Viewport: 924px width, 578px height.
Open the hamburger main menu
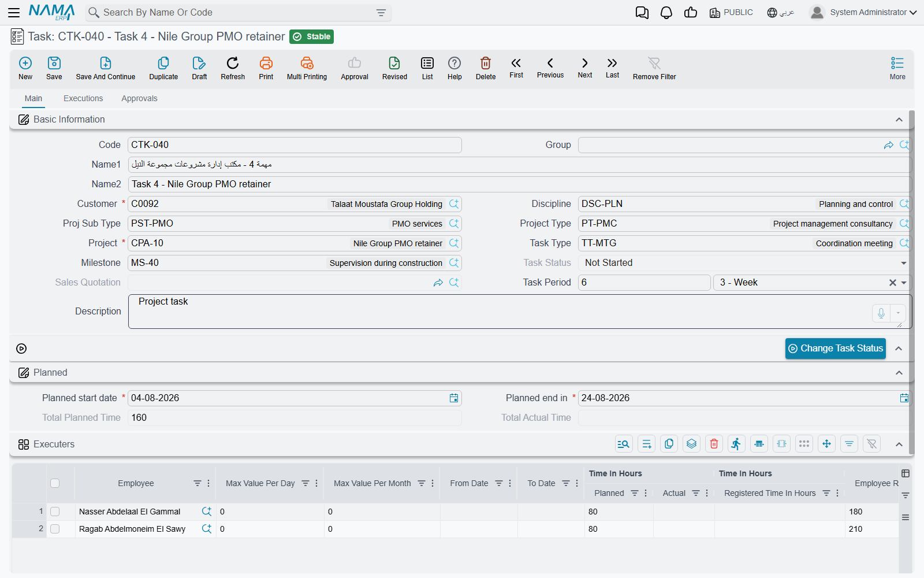click(14, 12)
